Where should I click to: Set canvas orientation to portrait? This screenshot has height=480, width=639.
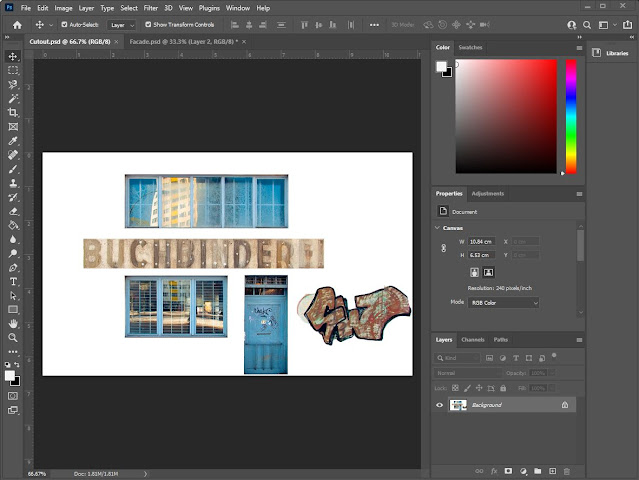pyautogui.click(x=474, y=272)
